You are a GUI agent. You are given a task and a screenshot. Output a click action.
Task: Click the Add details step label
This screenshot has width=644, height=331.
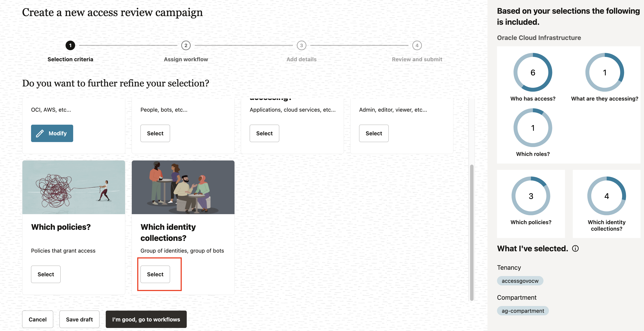[301, 59]
